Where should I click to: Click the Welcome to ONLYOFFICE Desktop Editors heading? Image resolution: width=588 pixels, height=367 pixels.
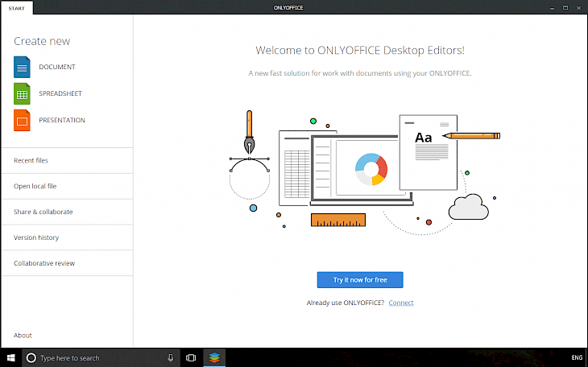click(360, 50)
